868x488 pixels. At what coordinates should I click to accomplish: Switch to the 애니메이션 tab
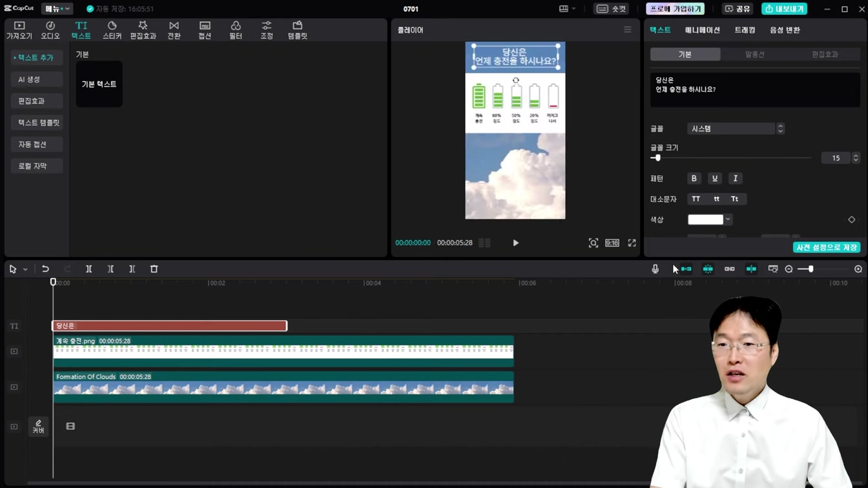click(703, 30)
